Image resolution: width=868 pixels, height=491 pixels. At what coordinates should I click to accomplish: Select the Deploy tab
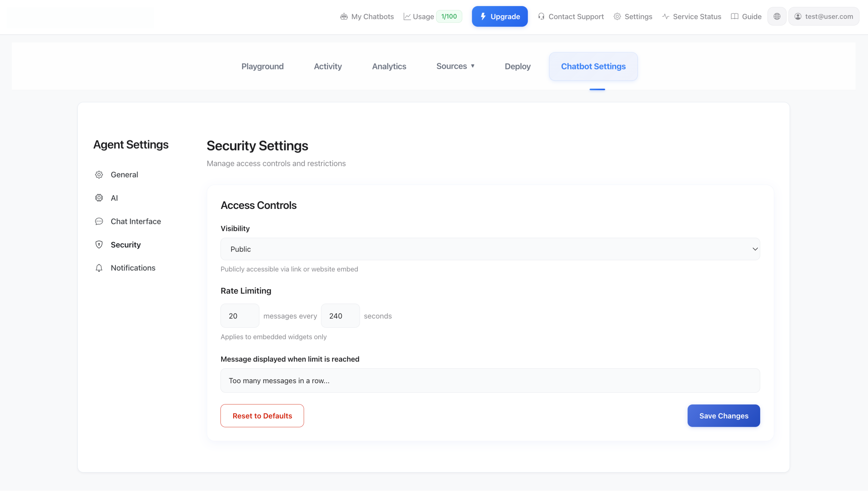[518, 66]
